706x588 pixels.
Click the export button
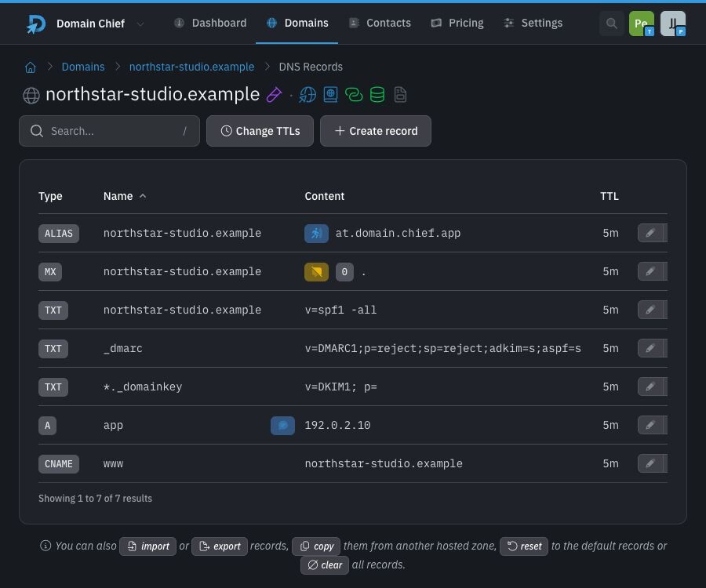[x=220, y=546]
